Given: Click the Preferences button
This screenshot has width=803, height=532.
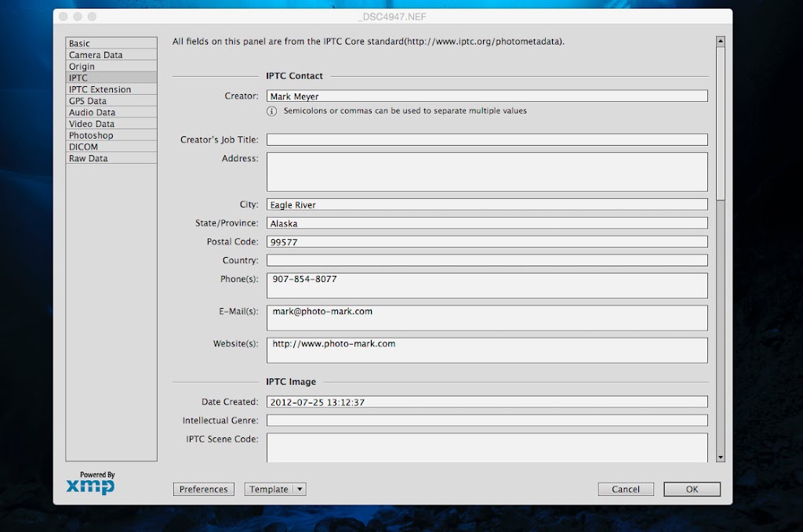Looking at the screenshot, I should (x=203, y=489).
